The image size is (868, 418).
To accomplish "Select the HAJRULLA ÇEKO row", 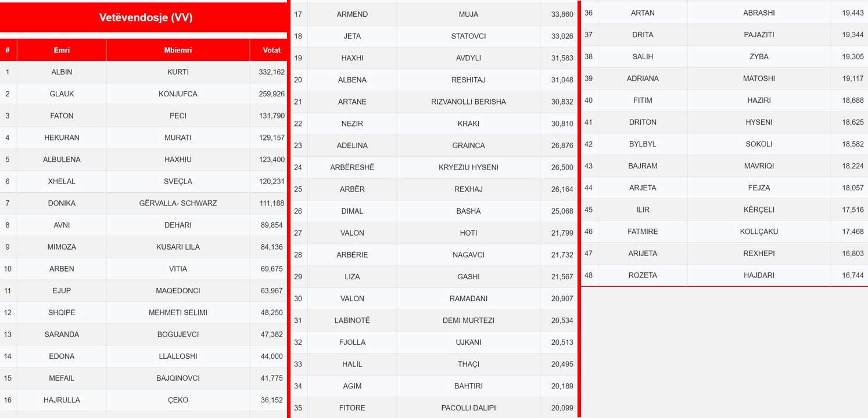I will [x=144, y=400].
